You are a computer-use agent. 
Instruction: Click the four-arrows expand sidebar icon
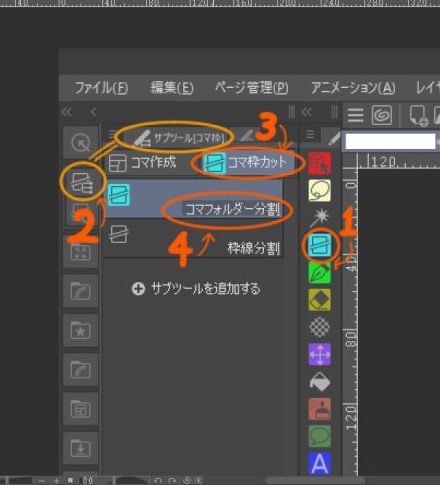(x=81, y=252)
